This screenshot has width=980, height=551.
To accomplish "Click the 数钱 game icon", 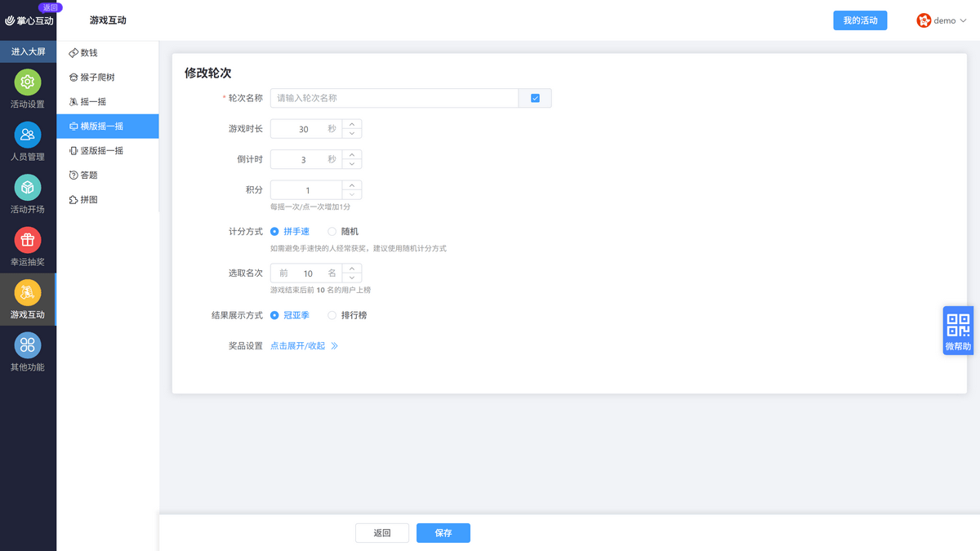I will [x=73, y=53].
